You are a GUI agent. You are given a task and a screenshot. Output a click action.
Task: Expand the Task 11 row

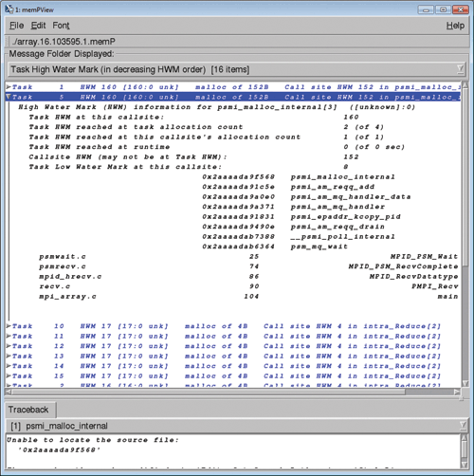click(x=9, y=336)
